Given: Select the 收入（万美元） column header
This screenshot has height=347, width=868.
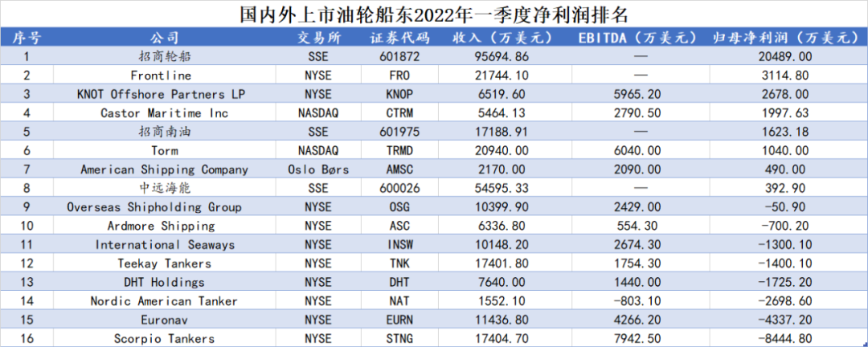Looking at the screenshot, I should tap(502, 38).
